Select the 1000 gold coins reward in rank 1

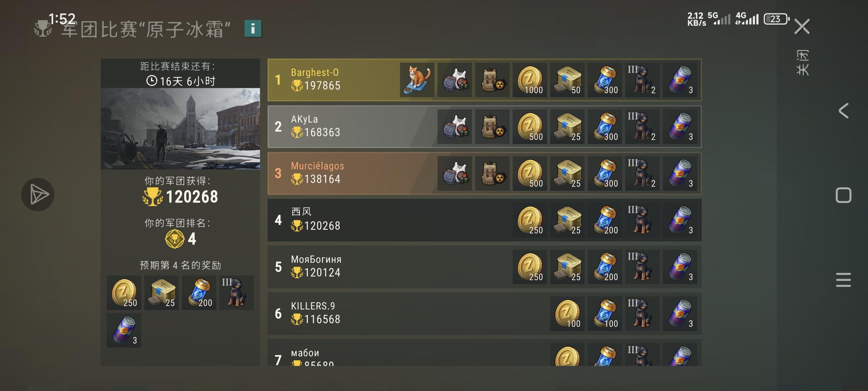(530, 80)
